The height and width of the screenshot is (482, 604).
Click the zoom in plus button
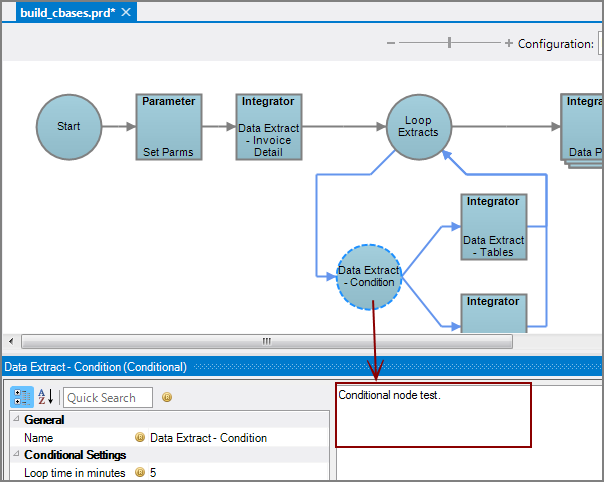click(x=509, y=43)
